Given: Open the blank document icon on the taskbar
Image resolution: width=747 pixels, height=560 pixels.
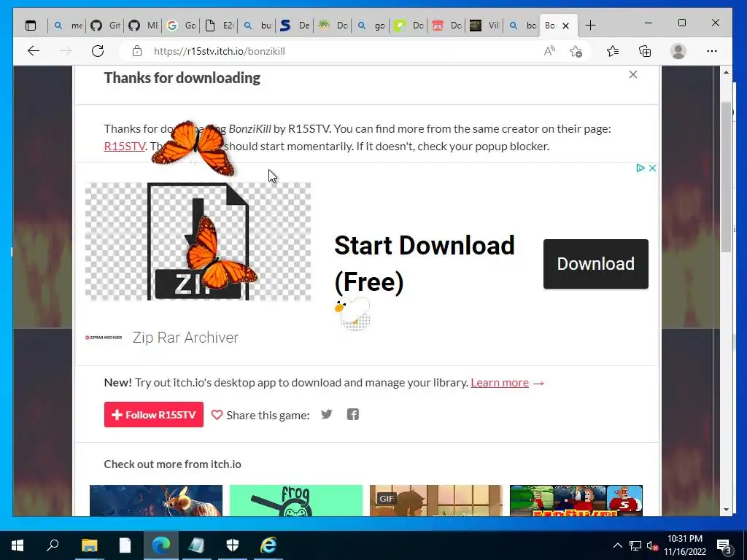Looking at the screenshot, I should pos(125,545).
